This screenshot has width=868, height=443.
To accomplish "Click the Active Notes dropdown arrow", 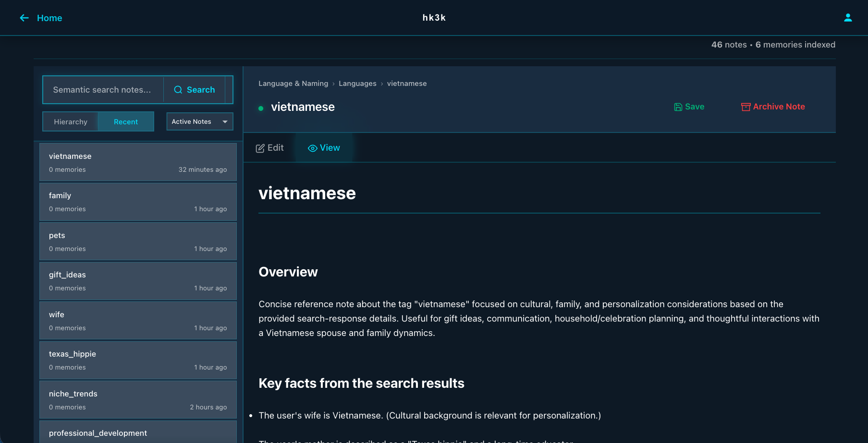I will 225,122.
